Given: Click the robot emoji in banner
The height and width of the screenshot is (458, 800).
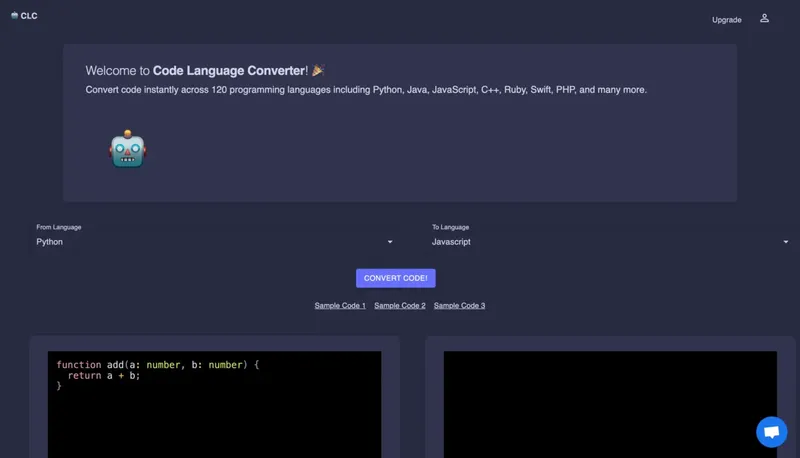Looking at the screenshot, I should pos(128,149).
